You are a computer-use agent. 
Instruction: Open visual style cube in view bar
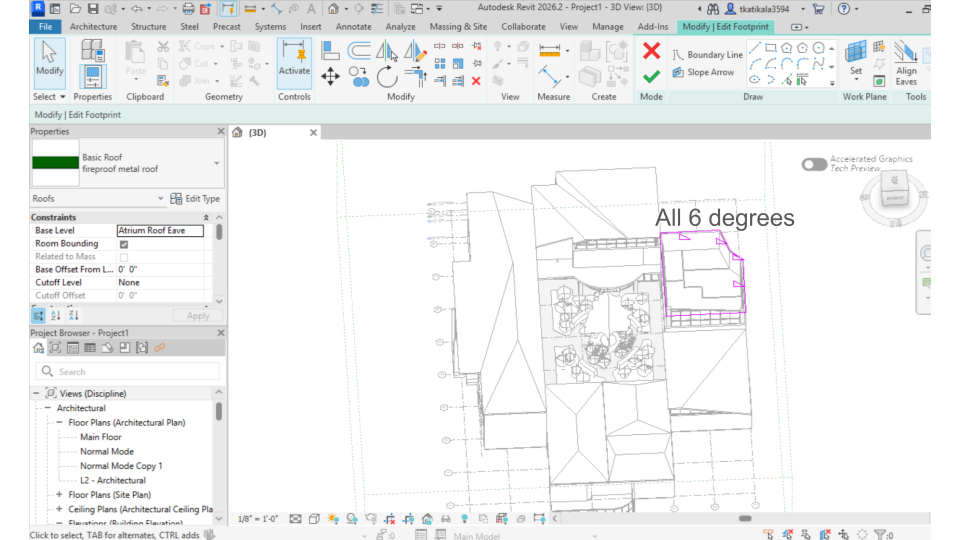point(314,519)
